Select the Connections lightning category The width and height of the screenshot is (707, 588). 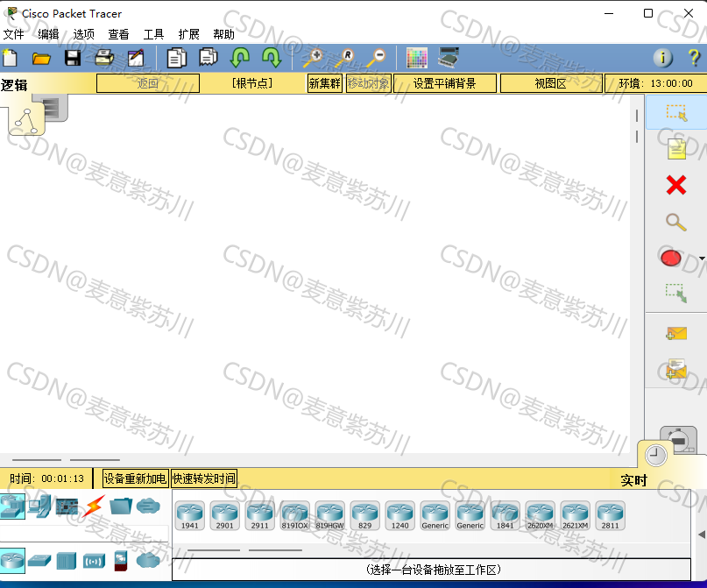pyautogui.click(x=94, y=506)
